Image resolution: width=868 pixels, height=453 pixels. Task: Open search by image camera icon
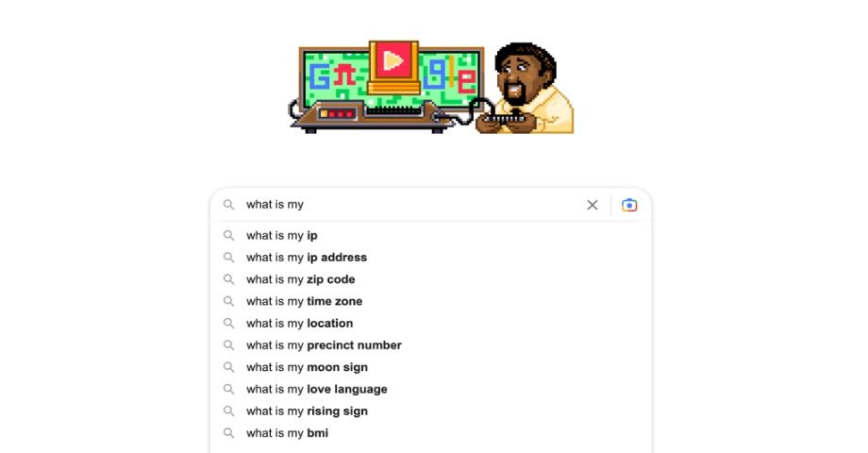tap(629, 205)
